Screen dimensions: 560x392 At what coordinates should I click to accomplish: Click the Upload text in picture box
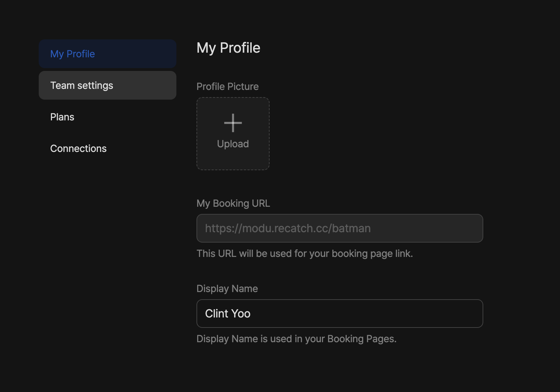click(233, 144)
